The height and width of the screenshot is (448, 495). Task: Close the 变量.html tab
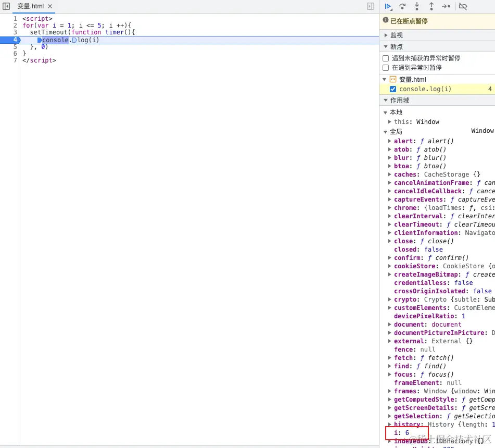pos(50,6)
